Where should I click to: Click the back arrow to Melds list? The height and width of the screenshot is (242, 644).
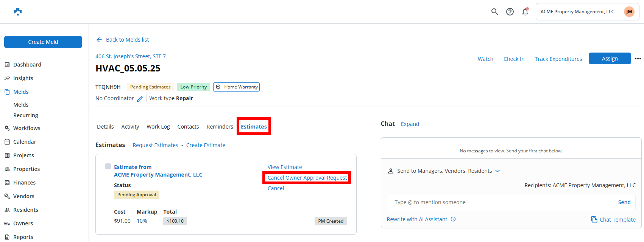click(x=99, y=40)
